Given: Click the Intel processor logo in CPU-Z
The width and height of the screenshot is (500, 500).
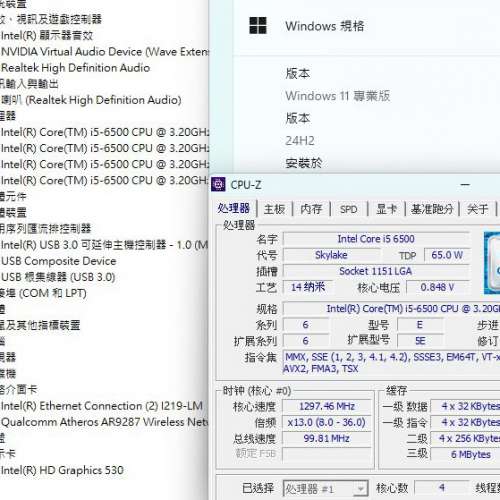Looking at the screenshot, I should (x=492, y=263).
